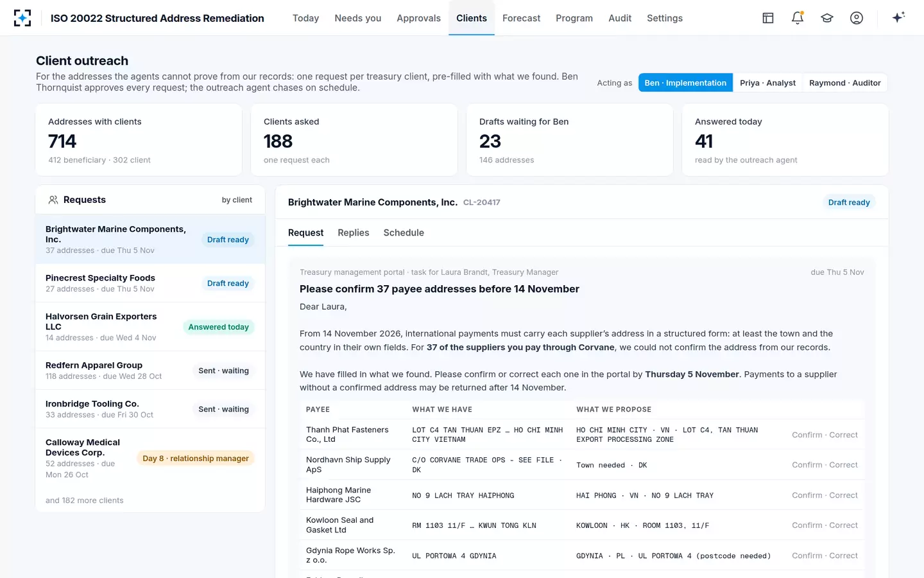This screenshot has width=924, height=578.
Task: Open the Approvals tab
Action: (418, 18)
